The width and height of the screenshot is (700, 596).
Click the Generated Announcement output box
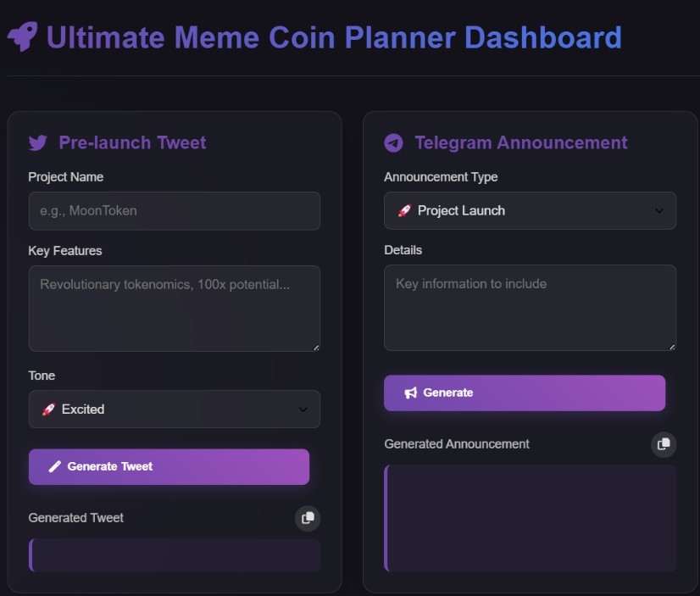click(530, 517)
